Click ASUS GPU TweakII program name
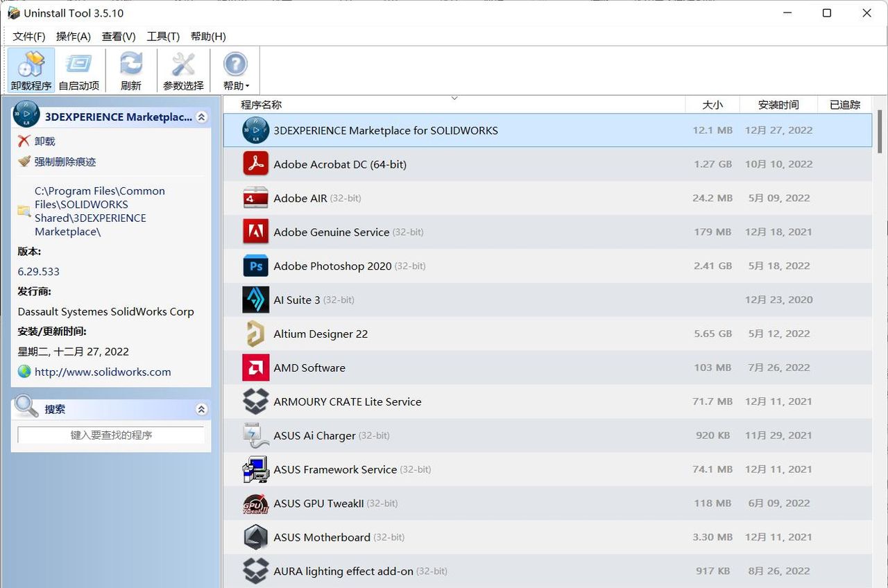The width and height of the screenshot is (888, 588). (x=318, y=503)
